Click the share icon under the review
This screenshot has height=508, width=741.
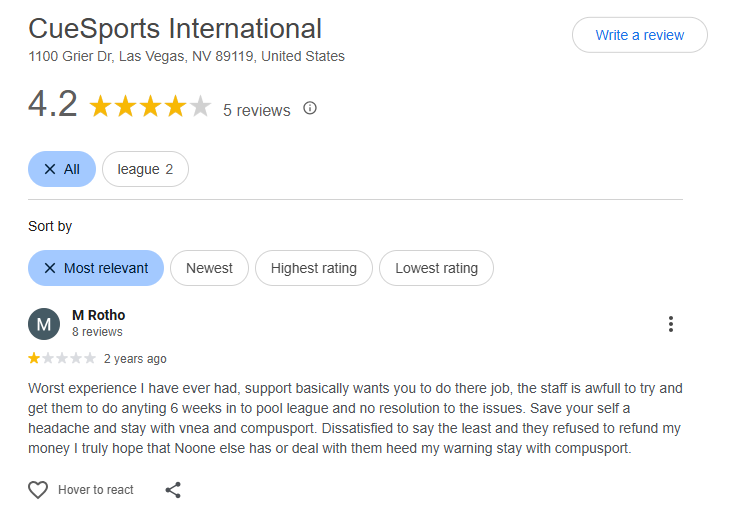pos(173,490)
